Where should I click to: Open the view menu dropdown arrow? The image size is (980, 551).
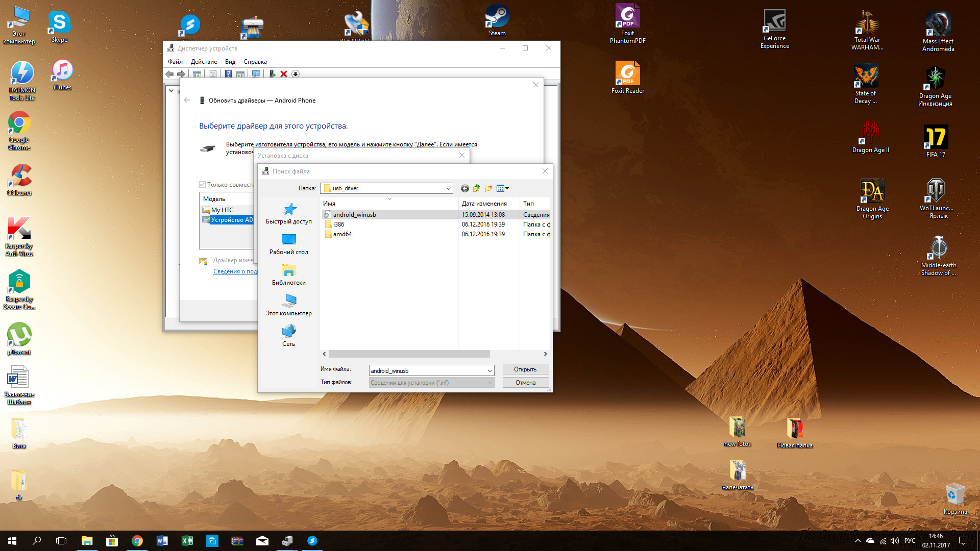pos(507,188)
